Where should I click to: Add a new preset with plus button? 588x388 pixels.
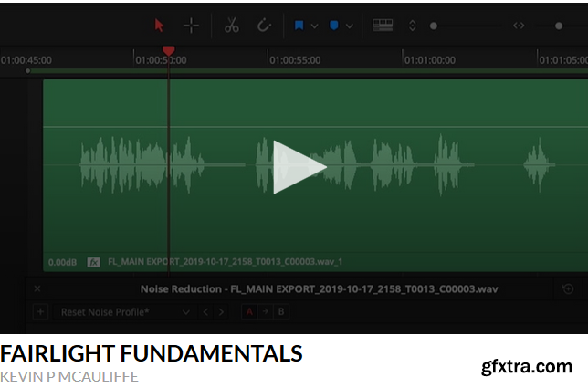[x=40, y=312]
